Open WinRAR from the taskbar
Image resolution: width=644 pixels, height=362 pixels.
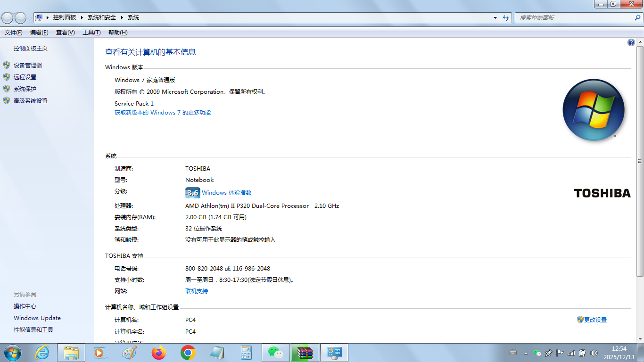[x=305, y=353]
